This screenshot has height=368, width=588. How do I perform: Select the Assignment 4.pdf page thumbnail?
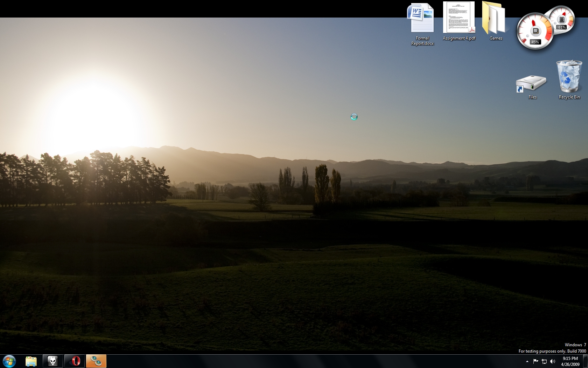(x=458, y=18)
